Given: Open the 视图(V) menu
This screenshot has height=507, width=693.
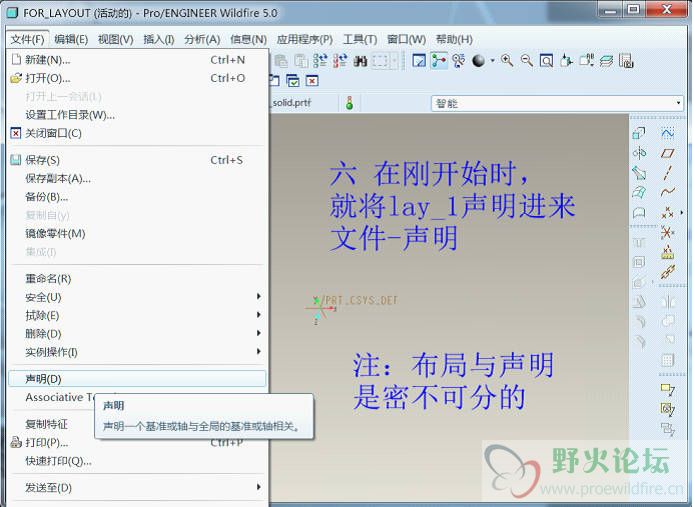Looking at the screenshot, I should click(x=116, y=39).
